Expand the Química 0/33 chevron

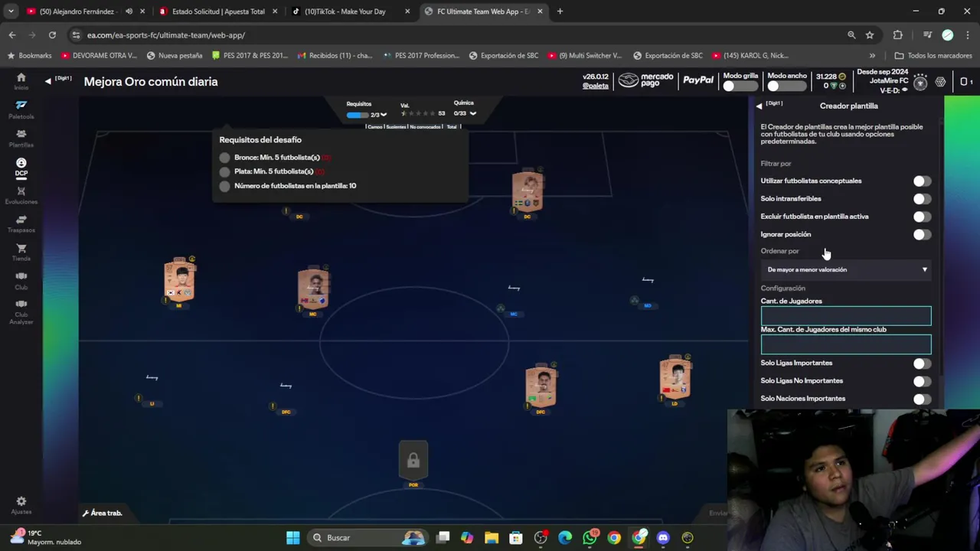pyautogui.click(x=472, y=113)
